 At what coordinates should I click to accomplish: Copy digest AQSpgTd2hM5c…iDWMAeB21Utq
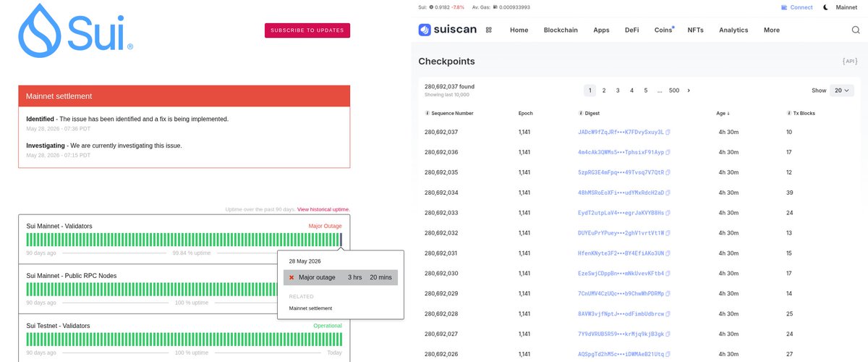668,354
